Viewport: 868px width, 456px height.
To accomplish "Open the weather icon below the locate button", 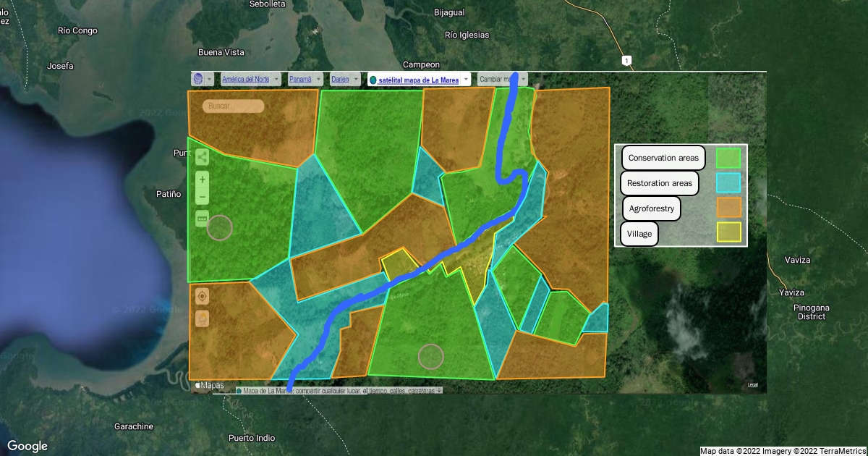I will [203, 318].
